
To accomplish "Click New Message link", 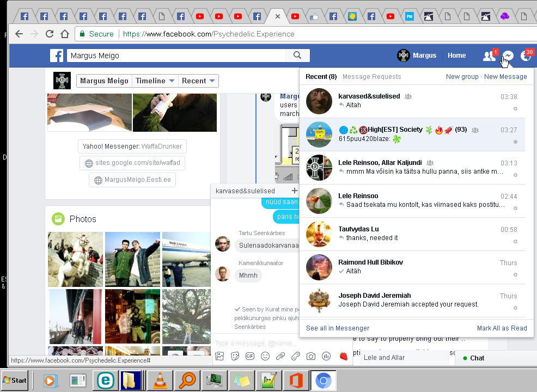I will click(x=505, y=77).
